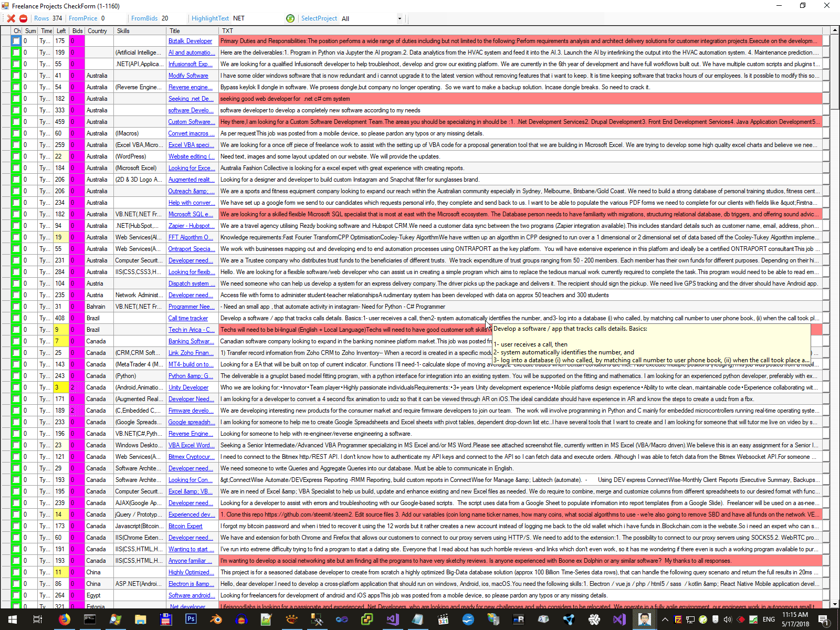Click the Rows value field showing 374
The image size is (840, 630).
(x=58, y=18)
